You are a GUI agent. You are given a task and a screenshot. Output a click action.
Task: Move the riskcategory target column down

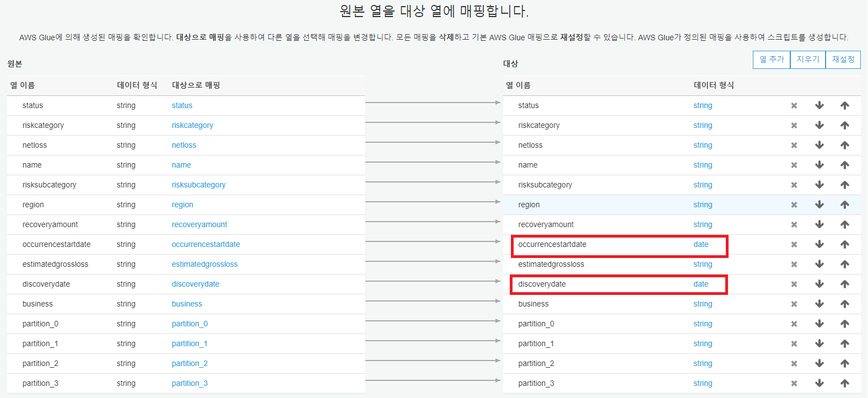pyautogui.click(x=819, y=126)
